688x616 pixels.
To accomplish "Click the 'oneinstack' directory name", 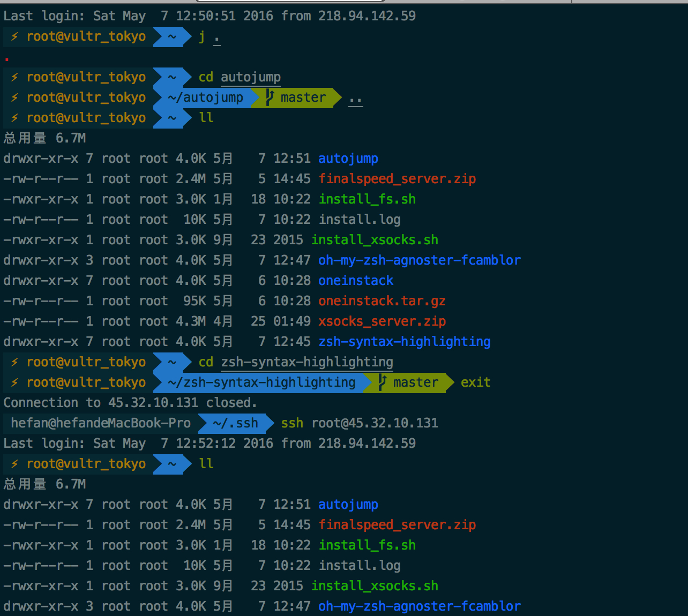I will (356, 281).
